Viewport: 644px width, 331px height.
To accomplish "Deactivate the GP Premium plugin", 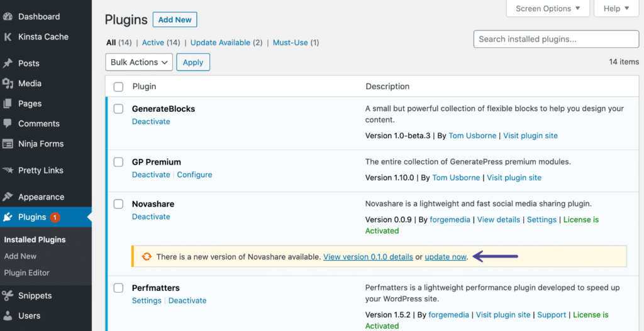I will click(x=151, y=175).
